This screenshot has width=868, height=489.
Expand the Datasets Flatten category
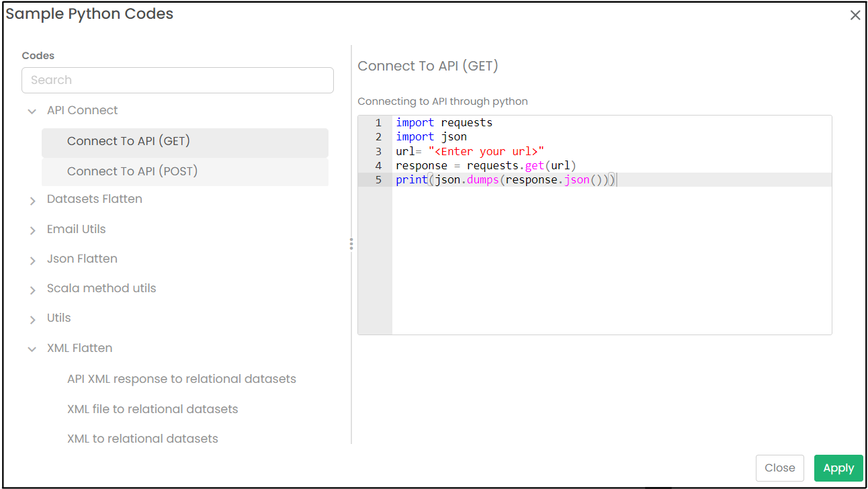click(x=32, y=201)
